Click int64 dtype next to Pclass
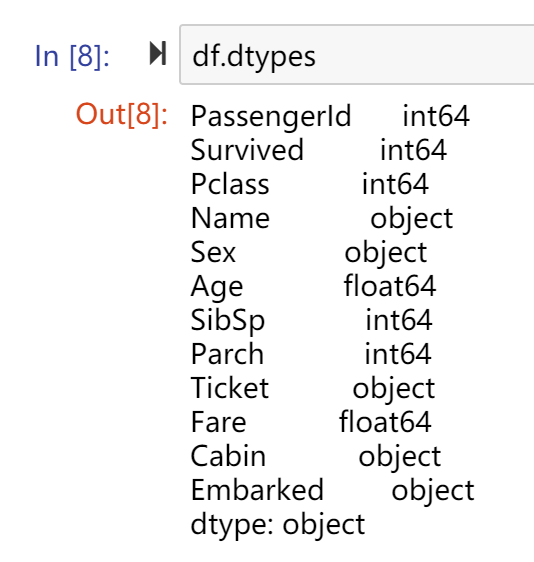The width and height of the screenshot is (534, 562). pyautogui.click(x=395, y=184)
